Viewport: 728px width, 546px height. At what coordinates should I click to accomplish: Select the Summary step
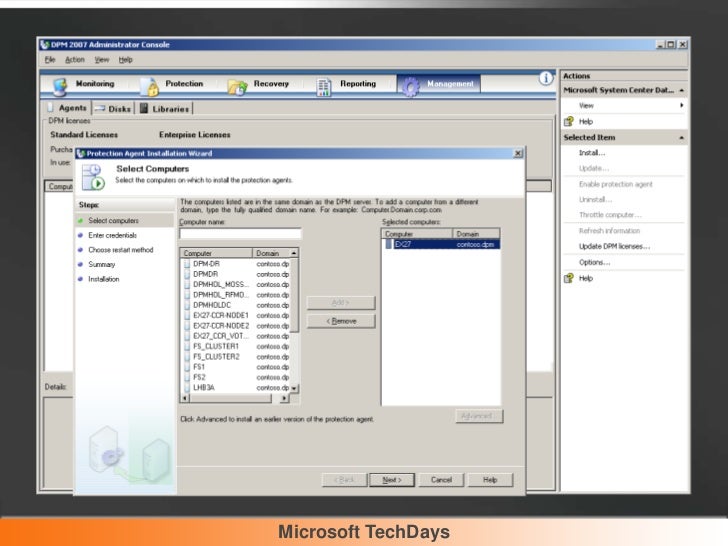coord(102,264)
